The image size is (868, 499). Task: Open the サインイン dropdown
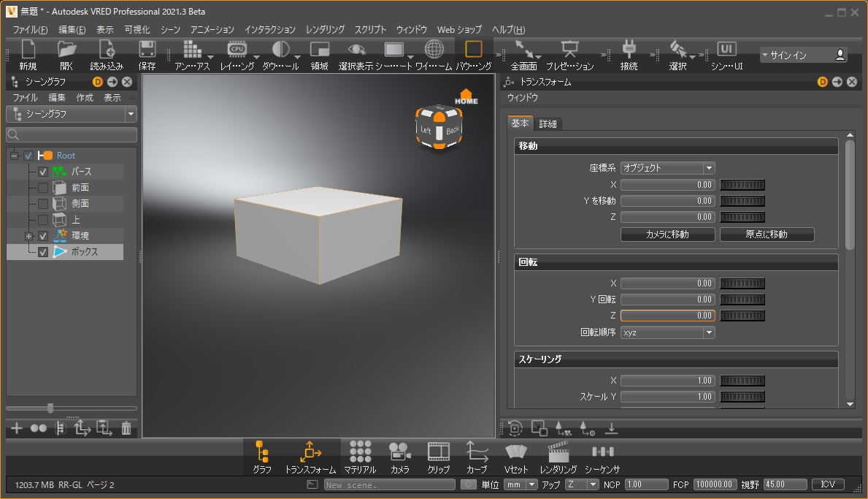pos(804,55)
